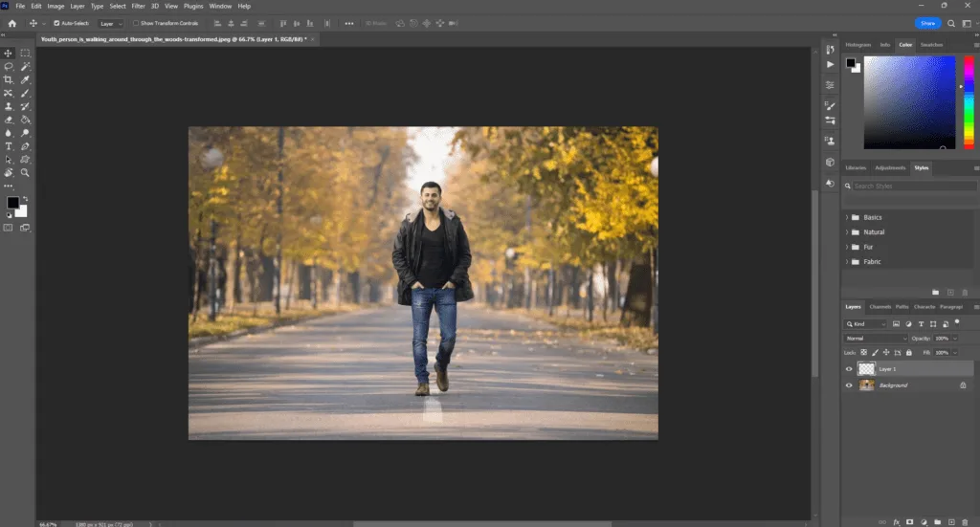Click the foreground color swatch in toolbox
The height and width of the screenshot is (527, 980).
[x=12, y=203]
